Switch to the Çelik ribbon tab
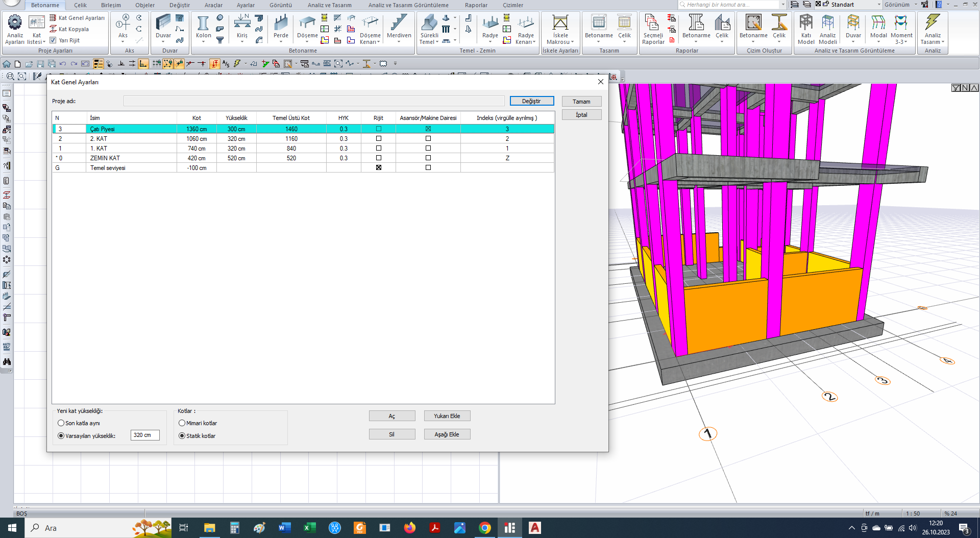 point(80,5)
